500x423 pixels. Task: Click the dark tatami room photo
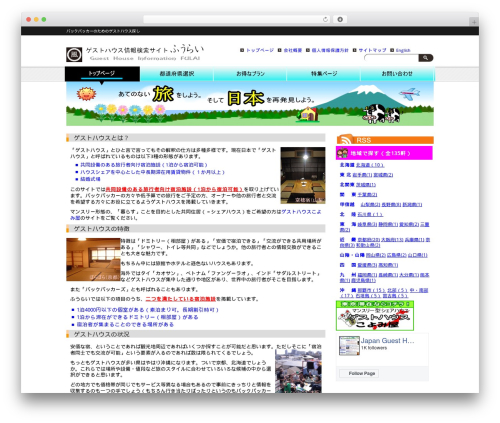coord(303,175)
